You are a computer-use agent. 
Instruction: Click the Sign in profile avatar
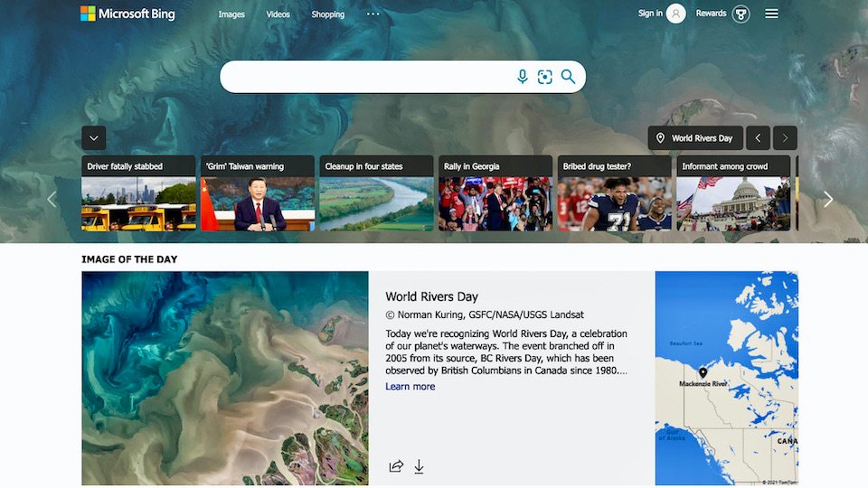[675, 14]
